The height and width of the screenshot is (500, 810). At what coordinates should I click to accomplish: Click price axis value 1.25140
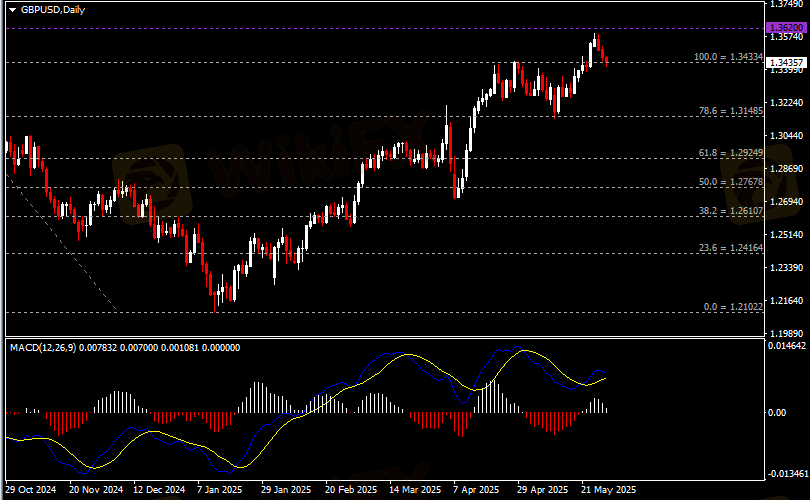pyautogui.click(x=787, y=235)
